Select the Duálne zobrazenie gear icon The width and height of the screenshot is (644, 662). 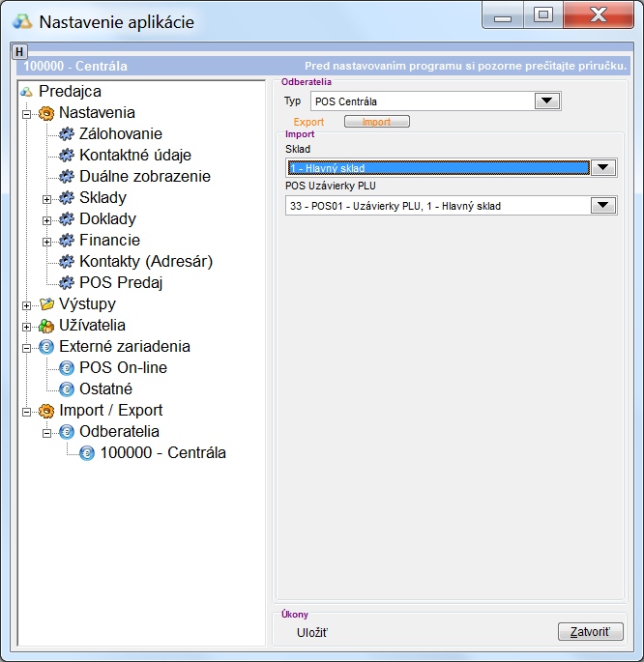[x=67, y=177]
